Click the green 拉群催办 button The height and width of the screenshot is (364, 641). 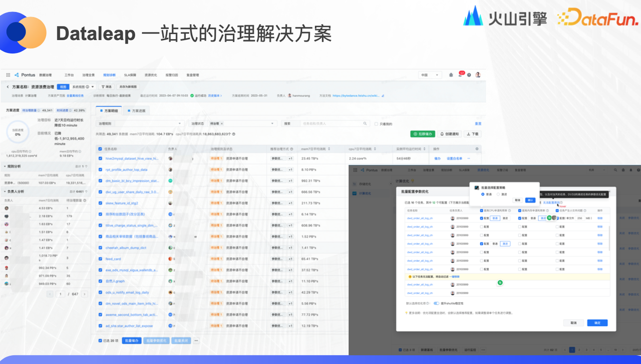[423, 134]
